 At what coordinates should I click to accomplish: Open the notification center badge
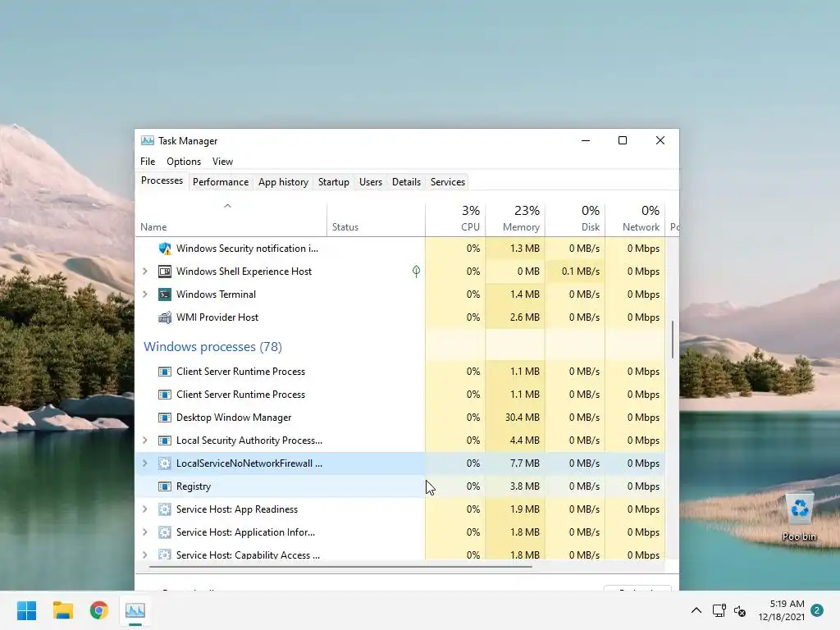point(817,610)
